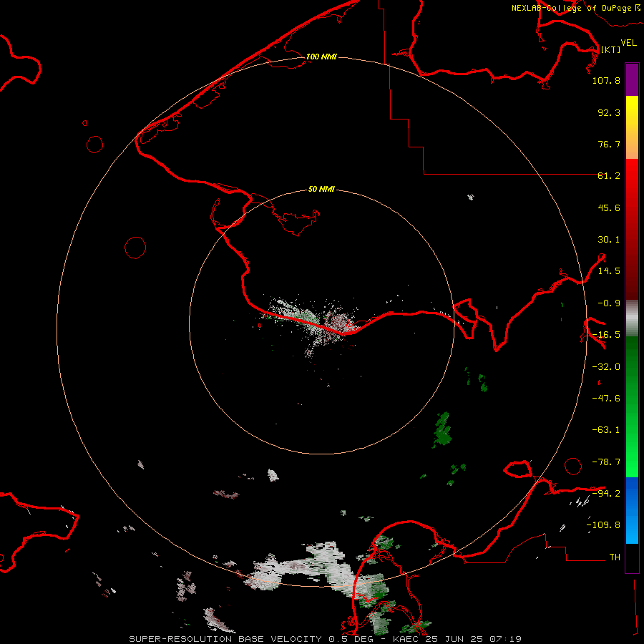Select the 76.7 scale value

pos(609,144)
